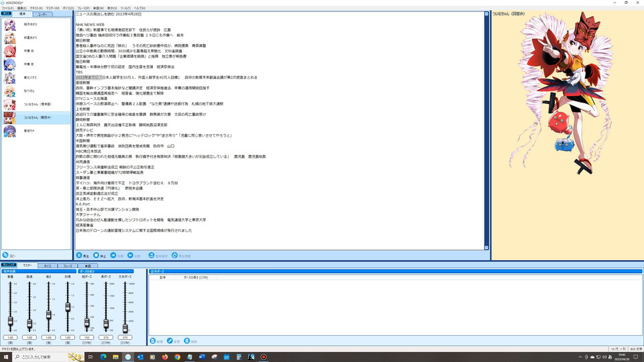The width and height of the screenshot is (644, 362).
Task: Click the 音量 volume slider handle
Action: point(10,321)
